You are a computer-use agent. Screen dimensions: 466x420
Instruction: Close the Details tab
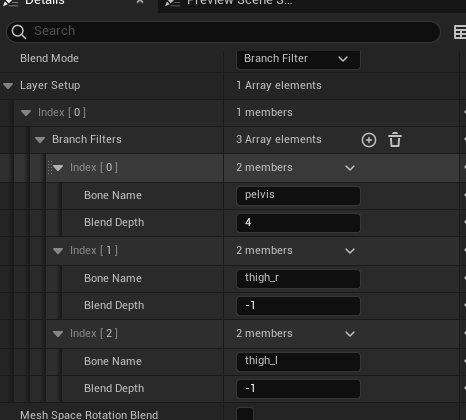point(140,2)
